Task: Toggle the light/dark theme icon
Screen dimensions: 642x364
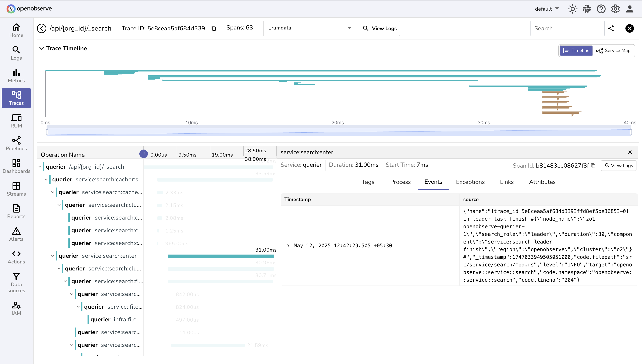Action: tap(572, 9)
